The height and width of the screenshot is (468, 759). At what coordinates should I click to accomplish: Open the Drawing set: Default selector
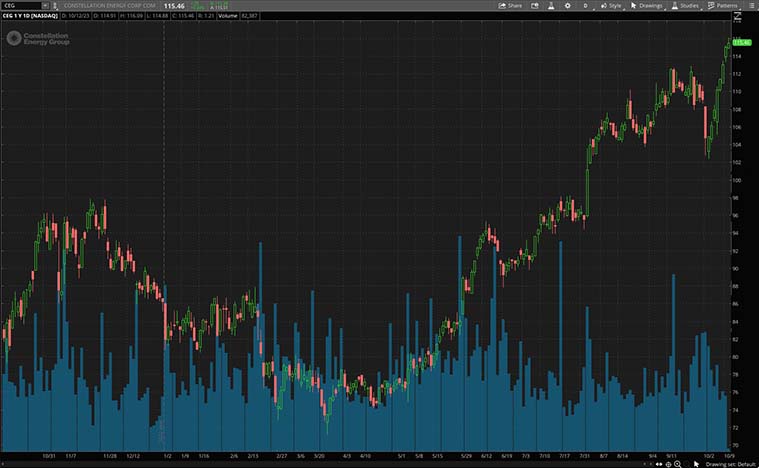pos(730,465)
